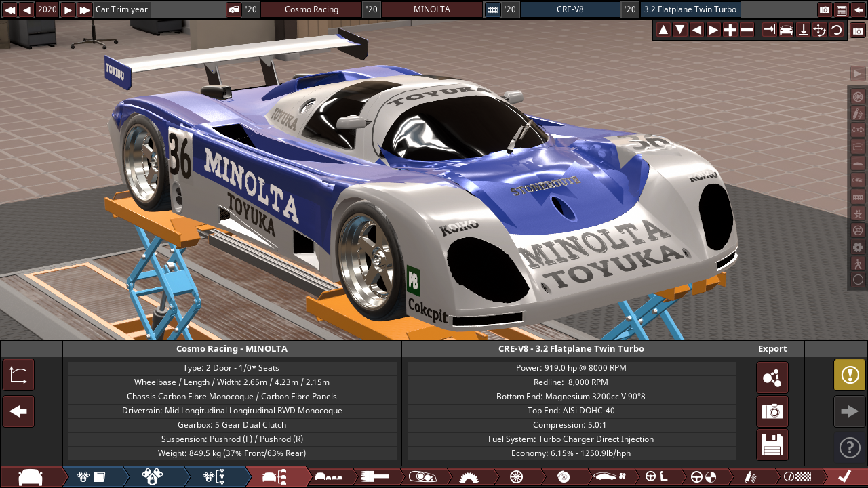Open the CRE-V8 engine family field
This screenshot has width=868, height=488.
pos(570,9)
